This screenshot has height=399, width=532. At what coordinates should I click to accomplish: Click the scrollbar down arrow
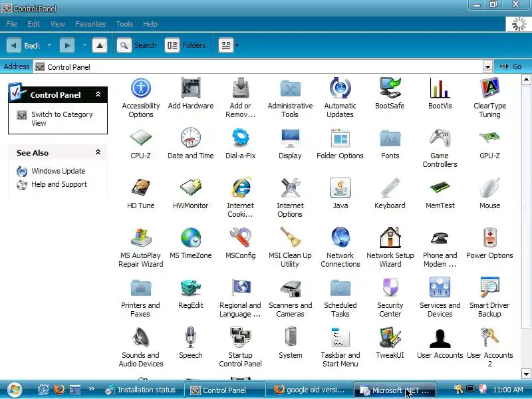(526, 374)
